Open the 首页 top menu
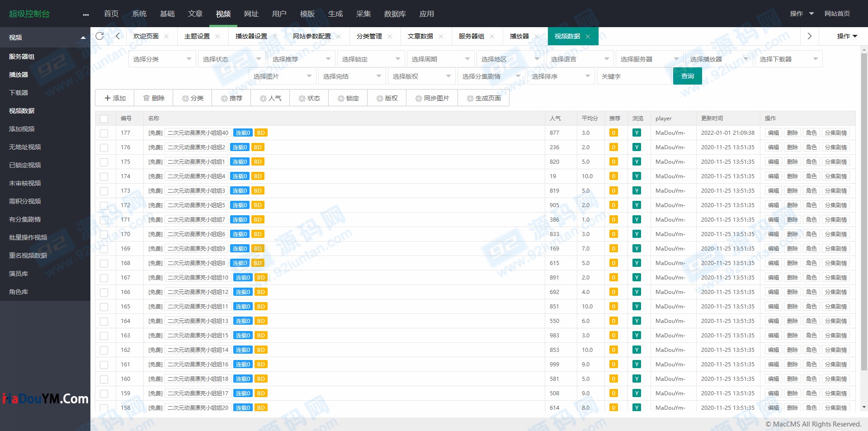Image resolution: width=868 pixels, height=431 pixels. point(111,14)
